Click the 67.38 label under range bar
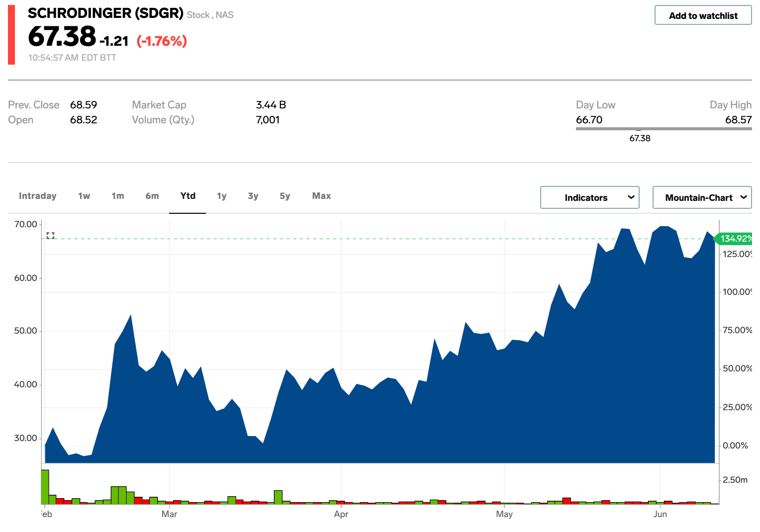This screenshot has height=532, width=760. [x=640, y=138]
